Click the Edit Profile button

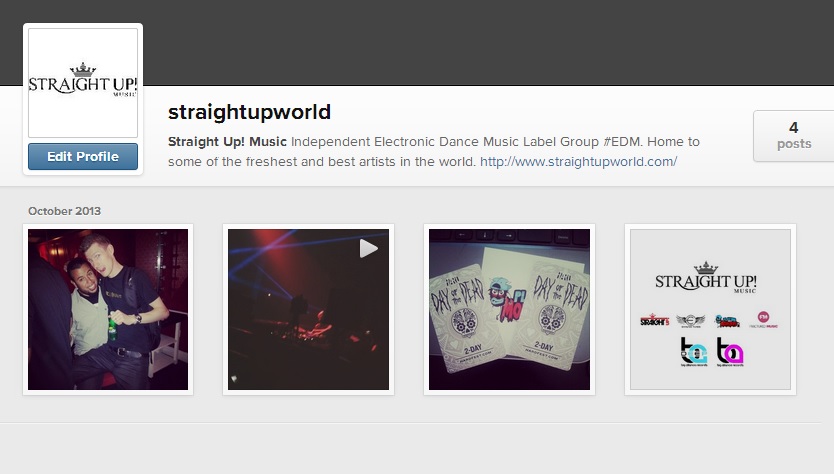tap(83, 156)
